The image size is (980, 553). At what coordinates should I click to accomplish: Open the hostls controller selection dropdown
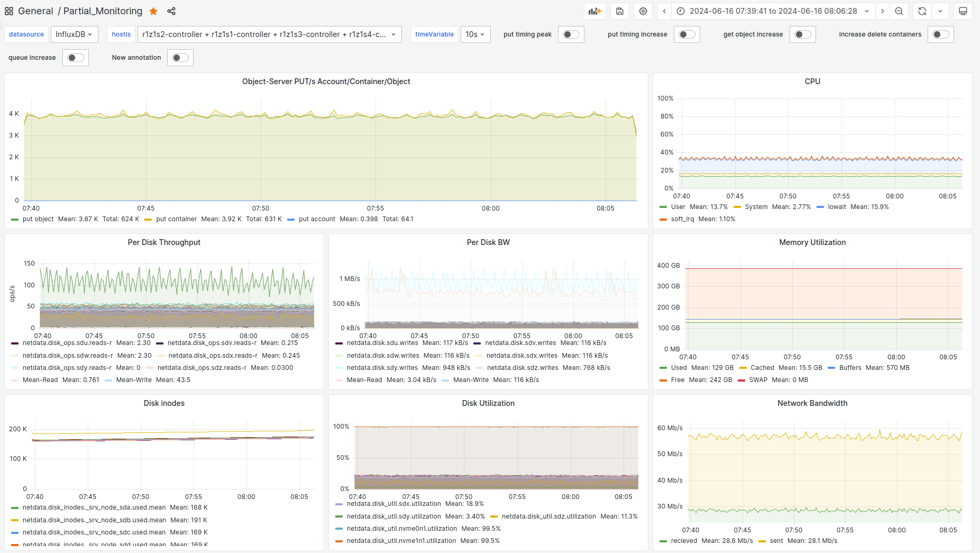point(269,34)
